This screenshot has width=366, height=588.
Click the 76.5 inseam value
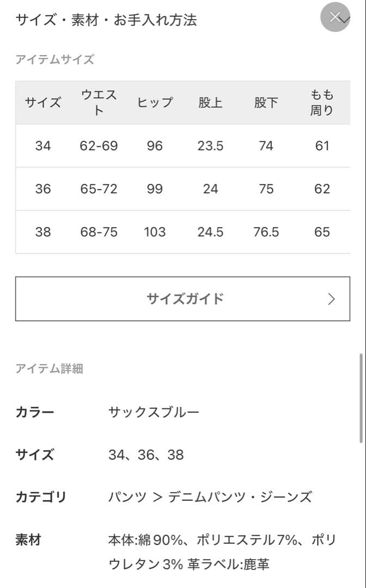pyautogui.click(x=266, y=232)
